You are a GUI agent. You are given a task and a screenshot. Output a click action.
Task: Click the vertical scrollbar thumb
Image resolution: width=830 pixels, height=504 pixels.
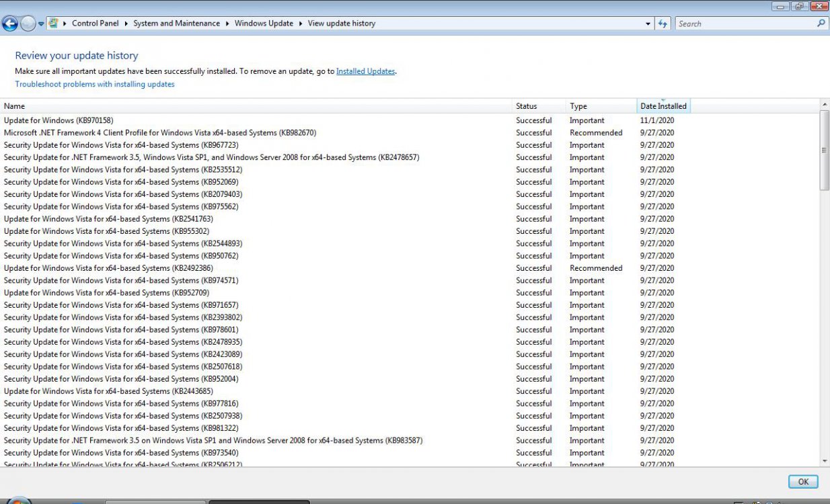pos(825,151)
